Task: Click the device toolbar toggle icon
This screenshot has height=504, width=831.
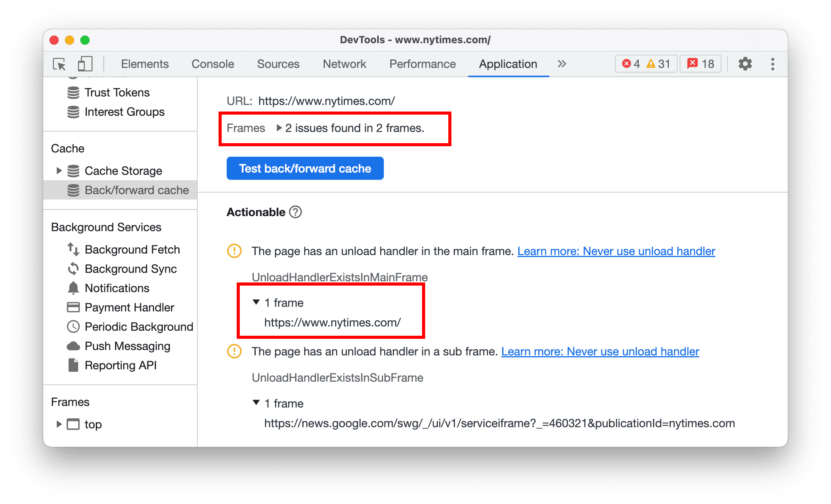Action: (83, 63)
